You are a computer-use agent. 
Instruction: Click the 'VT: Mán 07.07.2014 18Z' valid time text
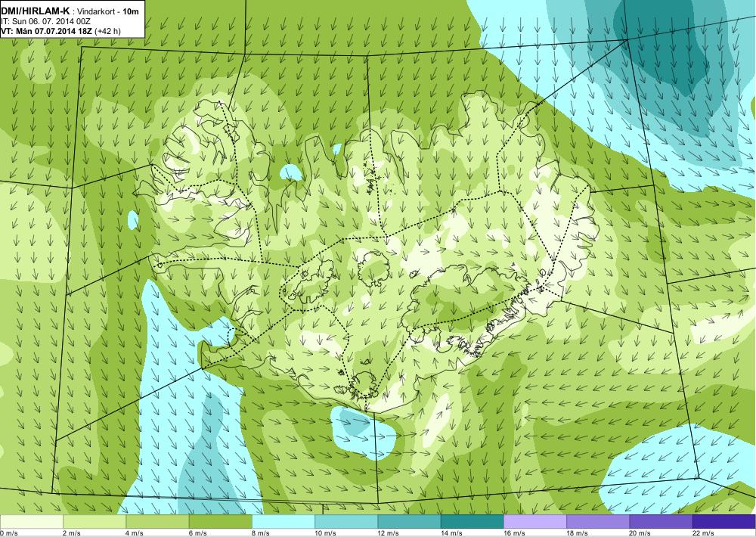tap(47, 31)
